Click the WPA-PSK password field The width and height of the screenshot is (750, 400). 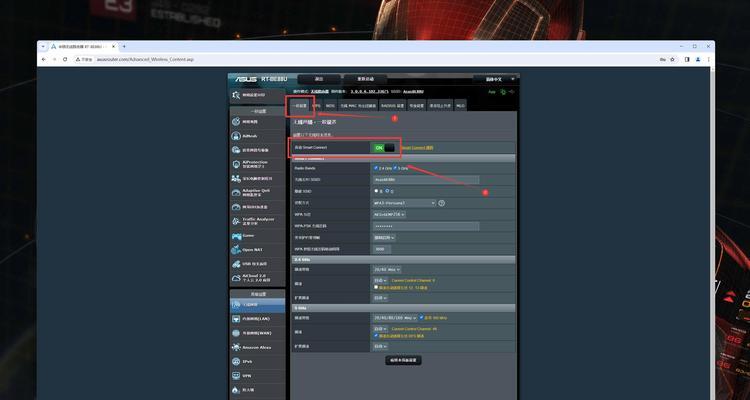click(x=426, y=226)
